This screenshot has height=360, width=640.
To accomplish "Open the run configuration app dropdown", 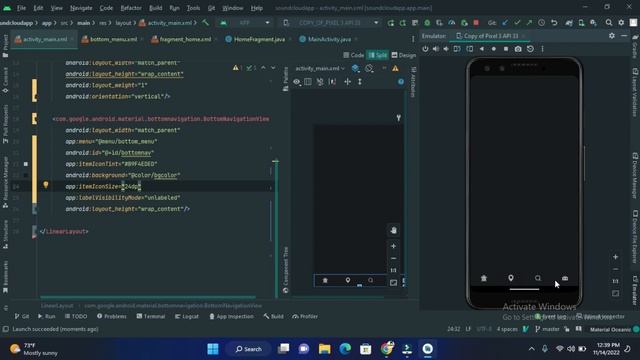I will click(245, 23).
